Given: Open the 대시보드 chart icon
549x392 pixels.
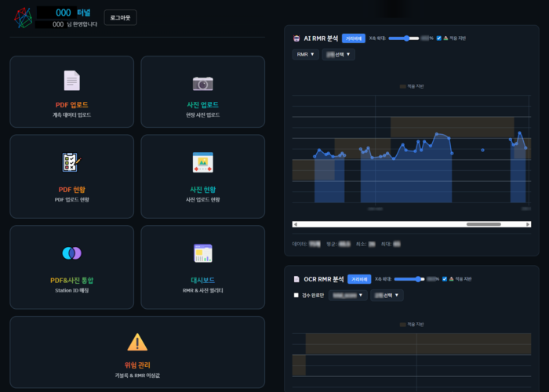Looking at the screenshot, I should tap(202, 252).
